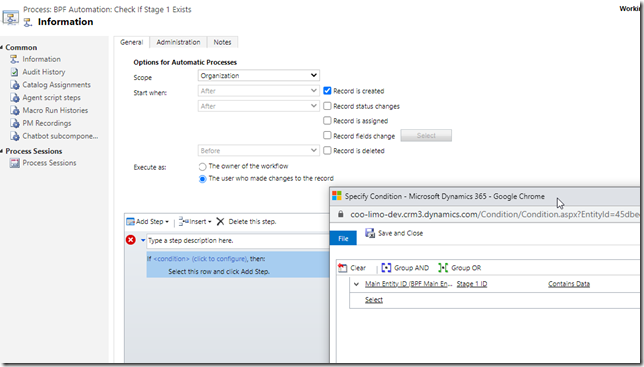Image resolution: width=644 pixels, height=367 pixels.
Task: Click the Select button for record fields
Action: point(426,135)
